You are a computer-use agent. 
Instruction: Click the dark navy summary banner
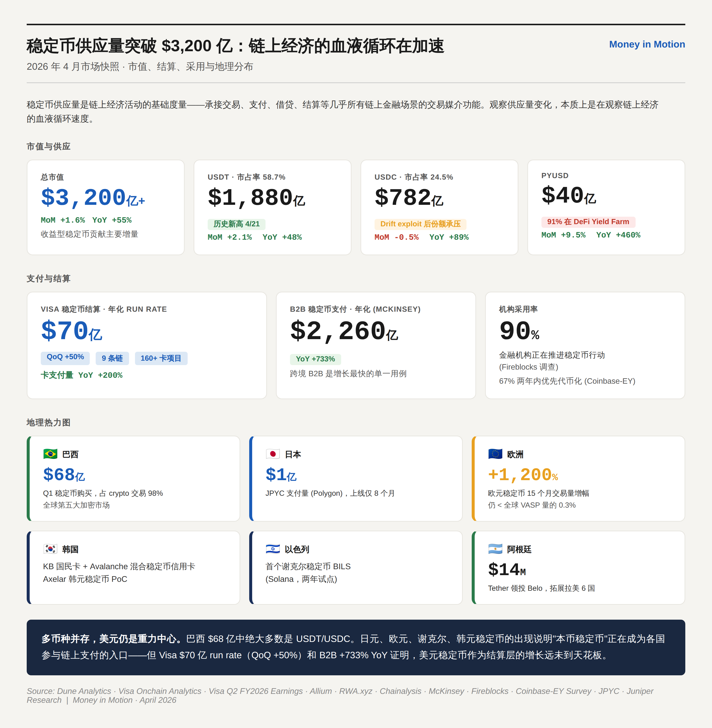[x=356, y=647]
